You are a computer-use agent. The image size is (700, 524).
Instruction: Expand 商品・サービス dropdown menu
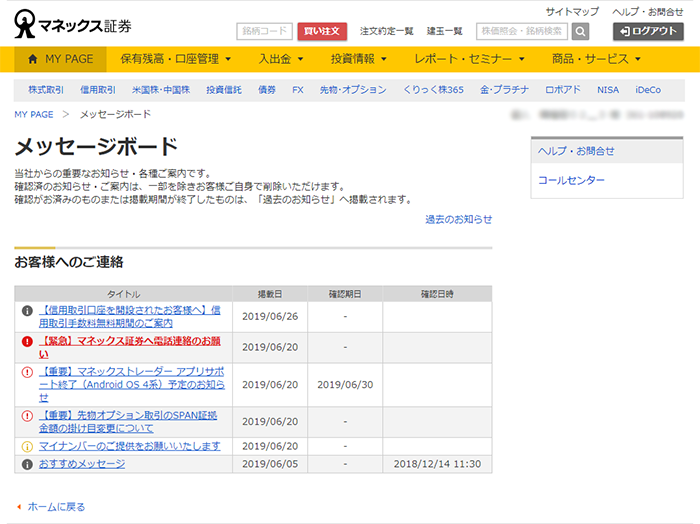pos(596,59)
